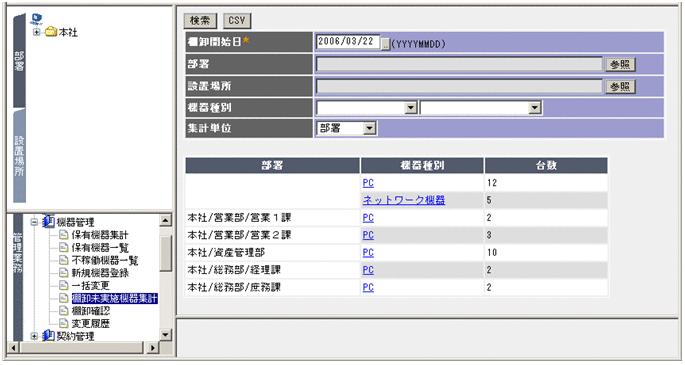This screenshot has height=365, width=685.
Task: Select the 管理業務 side tab
Action: (18, 277)
